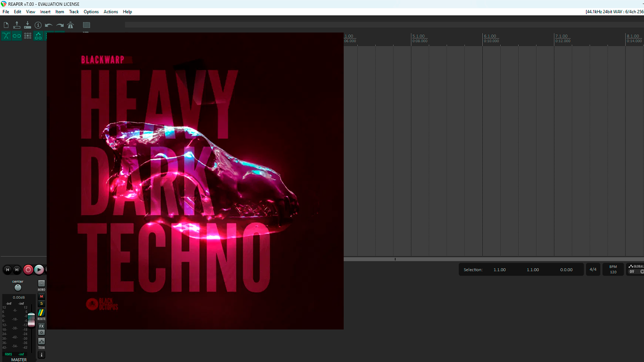Open the Insert menu
The height and width of the screenshot is (362, 644).
[x=45, y=12]
